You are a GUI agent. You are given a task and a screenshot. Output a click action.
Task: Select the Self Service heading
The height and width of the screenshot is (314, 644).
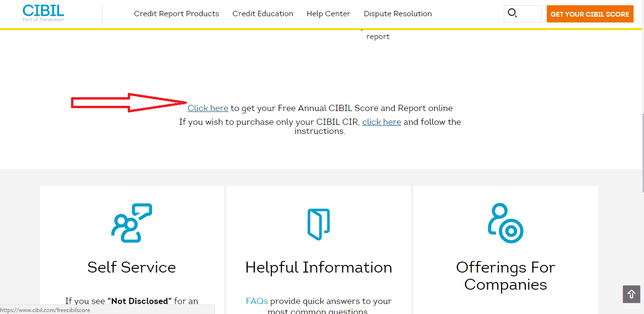(132, 267)
